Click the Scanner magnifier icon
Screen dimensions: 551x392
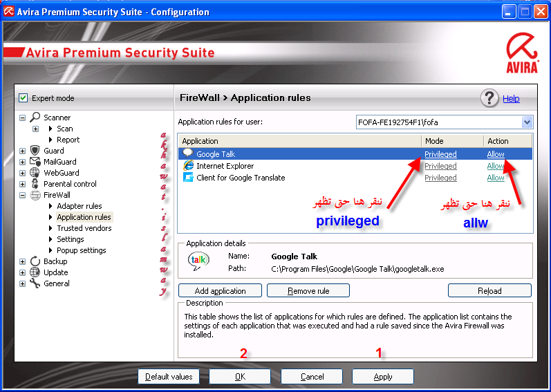point(35,117)
